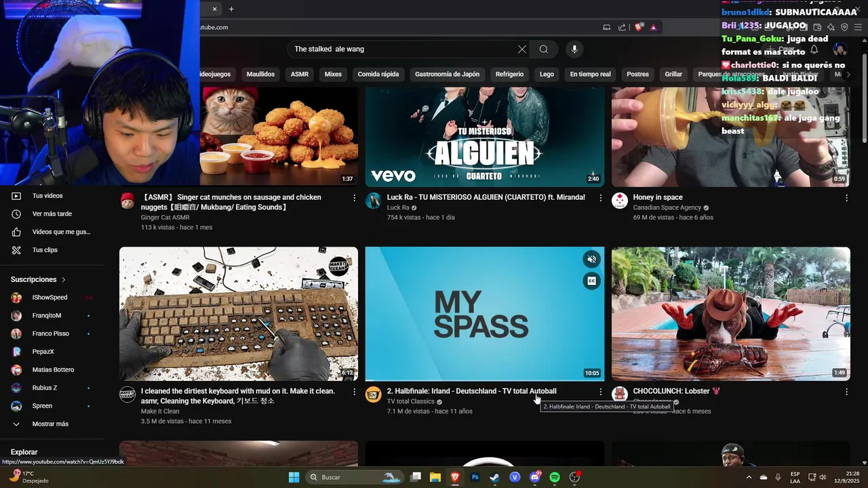868x488 pixels.
Task: Open the muddy keyboard cleaning thumbnail
Action: [239, 314]
